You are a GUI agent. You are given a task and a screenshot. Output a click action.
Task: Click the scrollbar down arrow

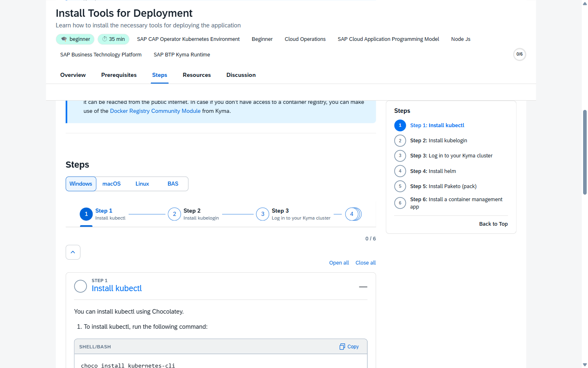pos(585,364)
